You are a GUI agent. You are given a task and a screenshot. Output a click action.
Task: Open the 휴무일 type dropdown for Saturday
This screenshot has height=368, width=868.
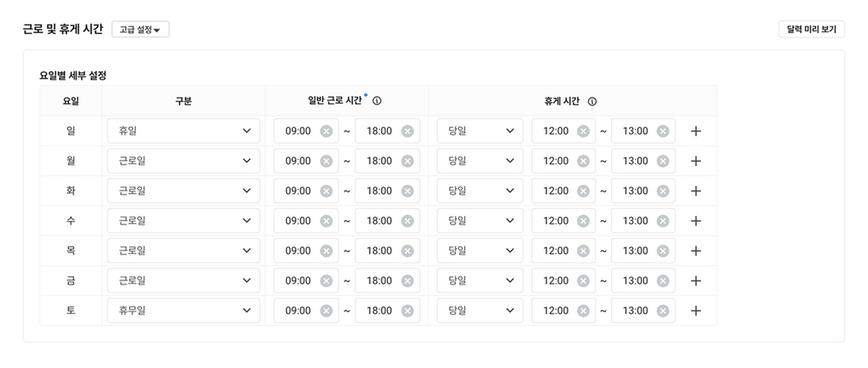(184, 310)
